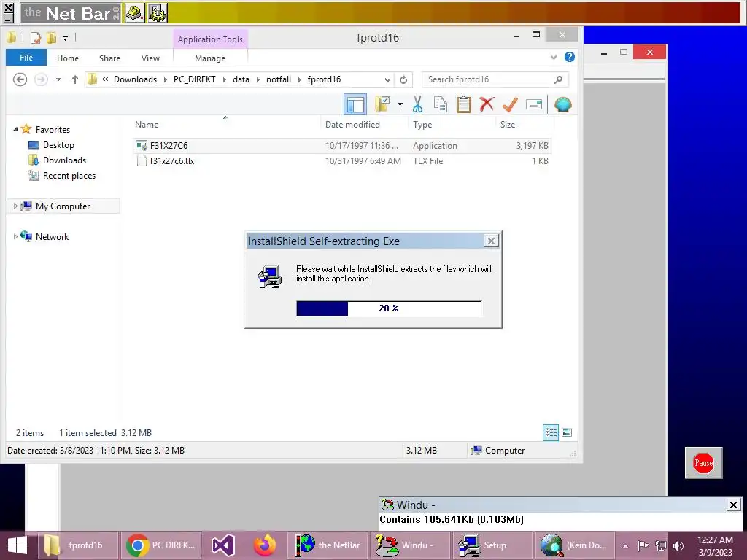Select the F31X27C6 application file
Screen dimensions: 747x560
click(342, 145)
